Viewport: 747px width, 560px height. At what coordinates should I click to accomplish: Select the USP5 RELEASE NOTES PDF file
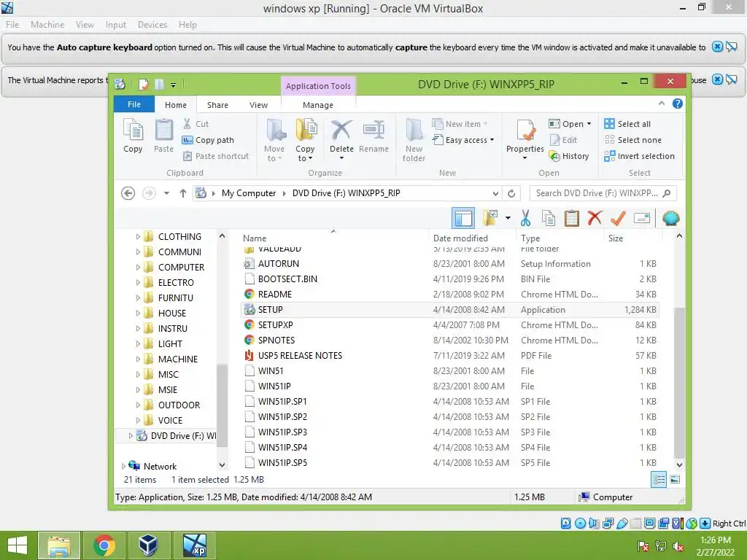pyautogui.click(x=450, y=356)
